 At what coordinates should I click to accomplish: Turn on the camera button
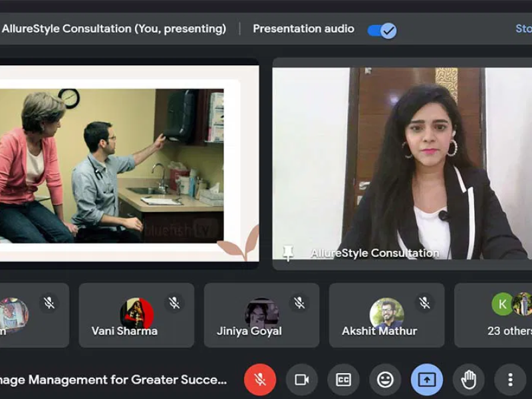pyautogui.click(x=302, y=380)
